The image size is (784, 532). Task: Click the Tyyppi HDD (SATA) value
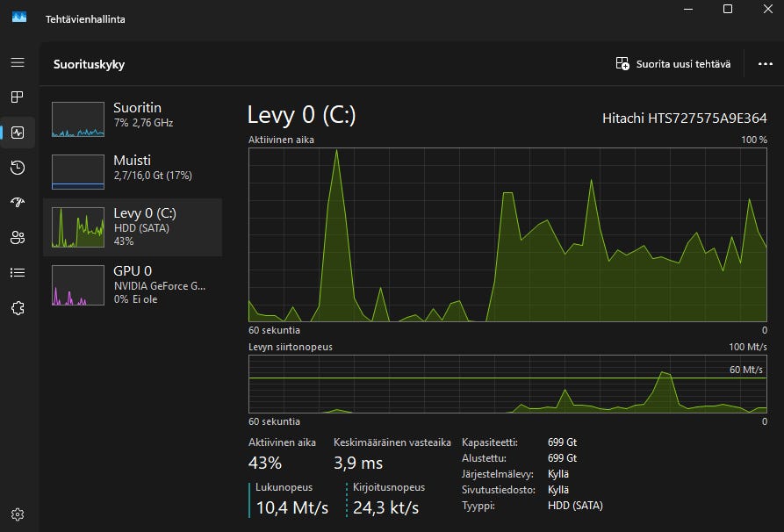(575, 506)
